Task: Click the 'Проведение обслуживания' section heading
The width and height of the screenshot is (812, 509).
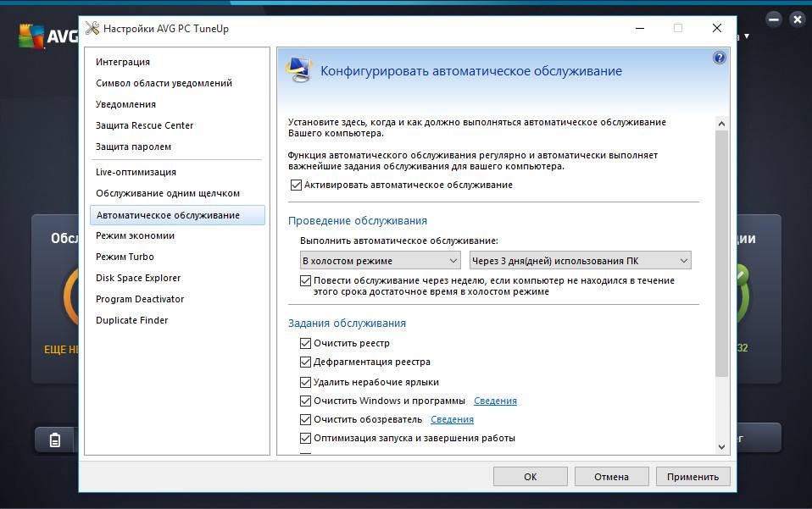Action: (358, 221)
